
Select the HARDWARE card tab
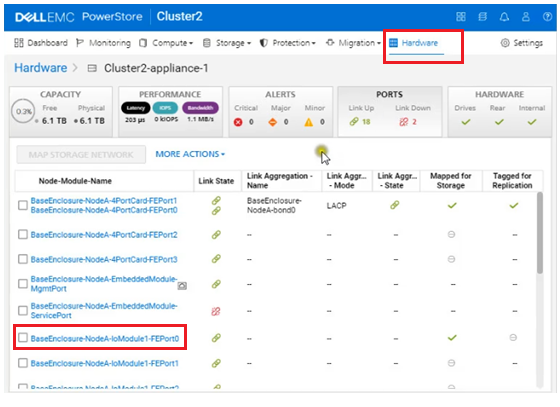click(500, 111)
